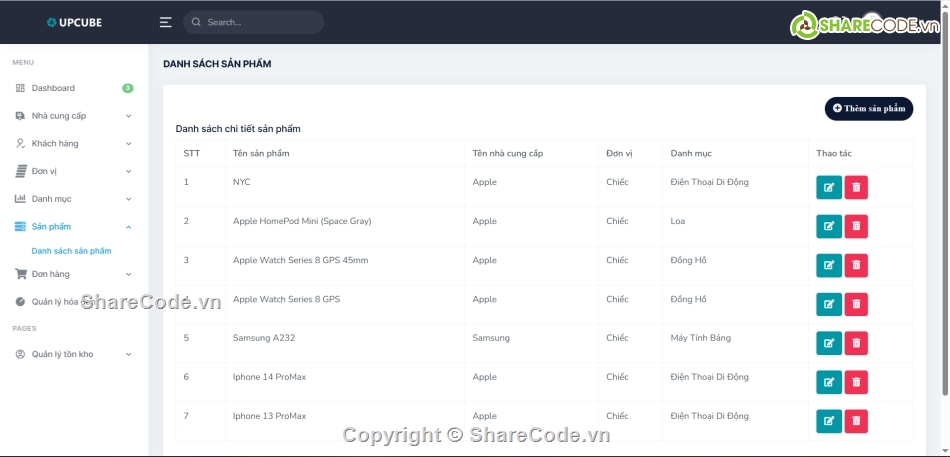
Task: Click the Đơn hàng cart icon
Action: [21, 274]
